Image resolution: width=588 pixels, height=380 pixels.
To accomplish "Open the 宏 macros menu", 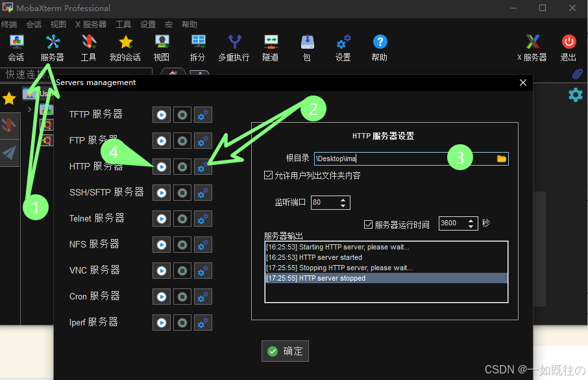I will [x=169, y=25].
